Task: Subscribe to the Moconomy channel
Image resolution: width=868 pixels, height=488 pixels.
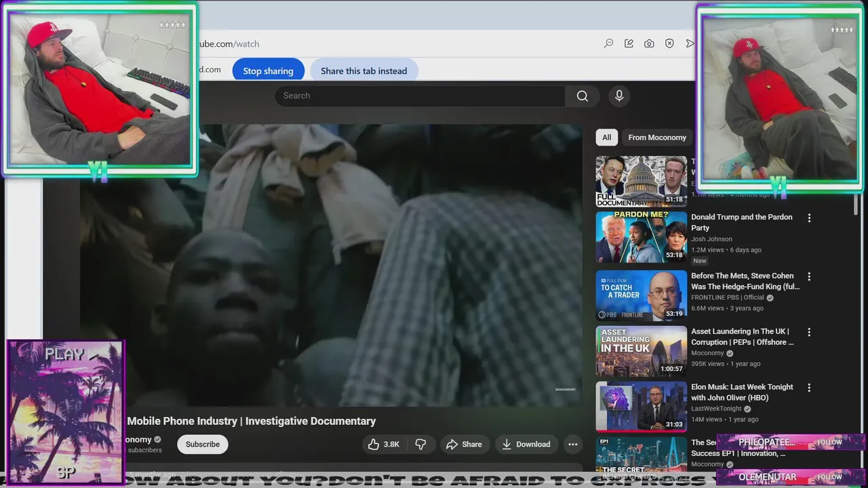Action: point(203,444)
